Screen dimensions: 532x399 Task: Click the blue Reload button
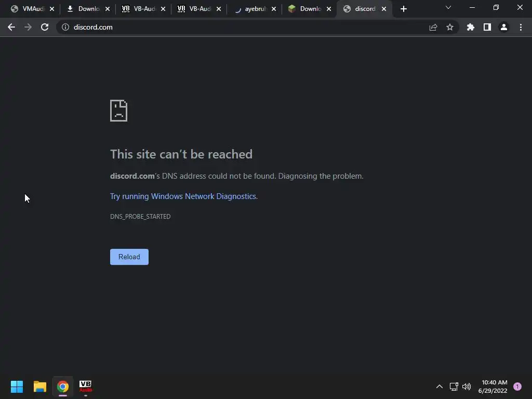(x=129, y=257)
